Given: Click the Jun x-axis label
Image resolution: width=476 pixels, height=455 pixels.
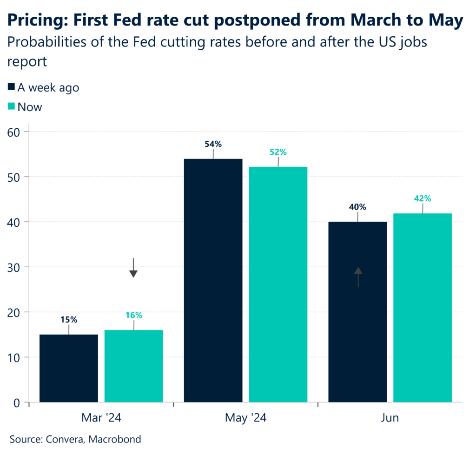Looking at the screenshot, I should 390,418.
